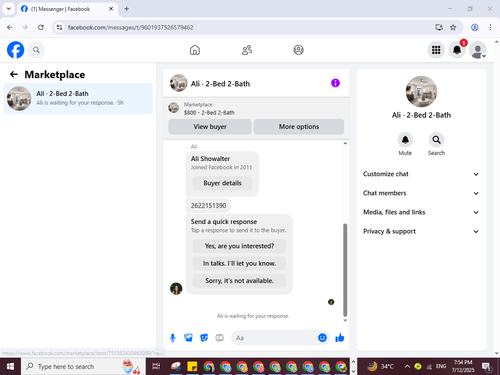The width and height of the screenshot is (500, 375).
Task: Open the weather 34°C taskbar widget
Action: (x=381, y=367)
